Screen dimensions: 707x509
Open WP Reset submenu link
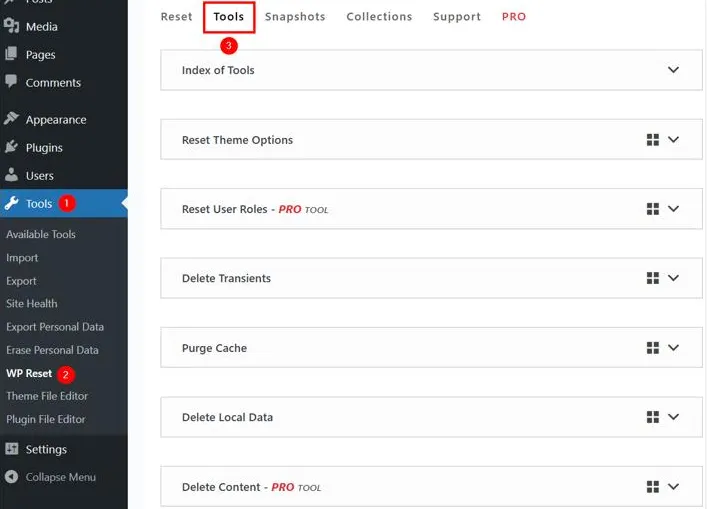[29, 373]
